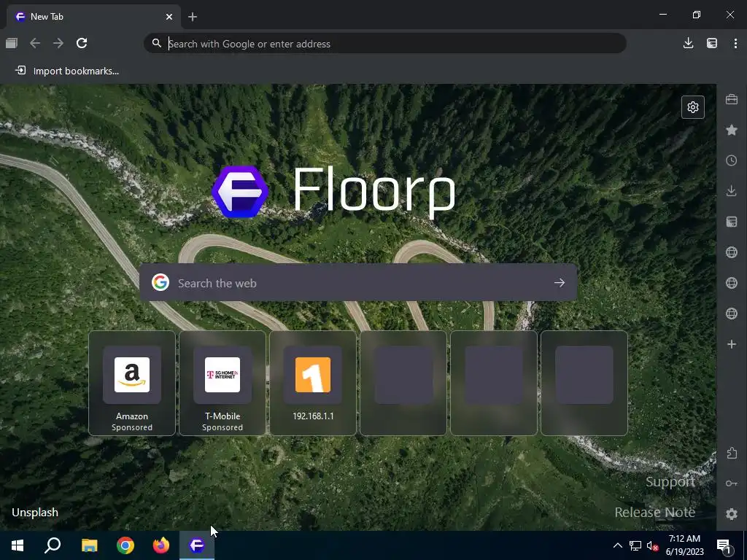The image size is (747, 560).
Task: Open the sidebar settings gear at the bottom
Action: (732, 514)
